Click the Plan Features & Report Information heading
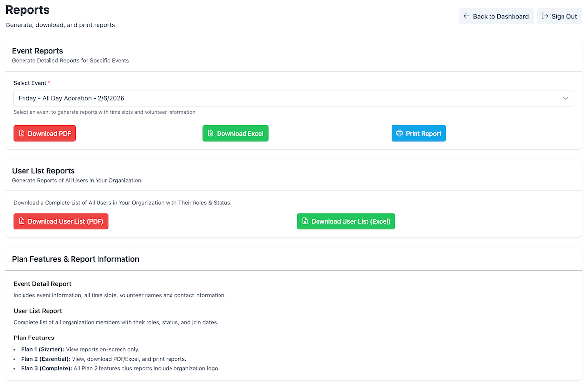Screen dimensions: 588x386 (75, 259)
